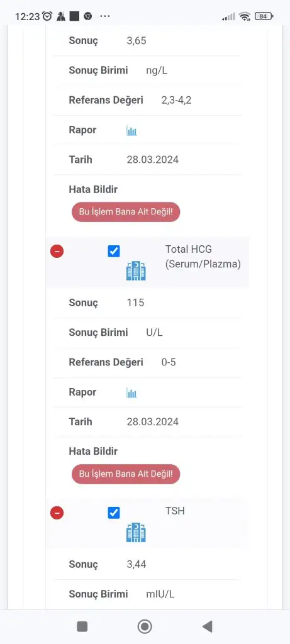This screenshot has width=290, height=644.
Task: Click 'Bu İşlem Bana Ait Değil!' under Total HCG
Action: pyautogui.click(x=126, y=474)
